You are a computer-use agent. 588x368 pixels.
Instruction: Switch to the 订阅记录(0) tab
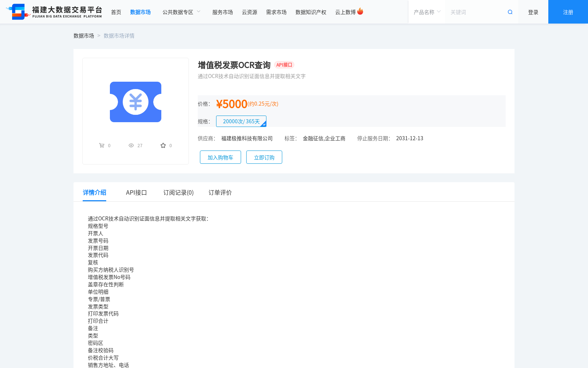coord(179,192)
